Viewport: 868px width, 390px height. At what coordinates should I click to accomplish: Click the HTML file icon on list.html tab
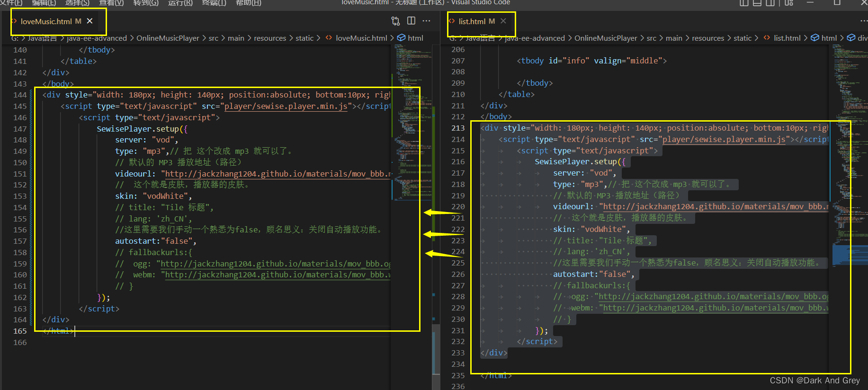tap(452, 21)
